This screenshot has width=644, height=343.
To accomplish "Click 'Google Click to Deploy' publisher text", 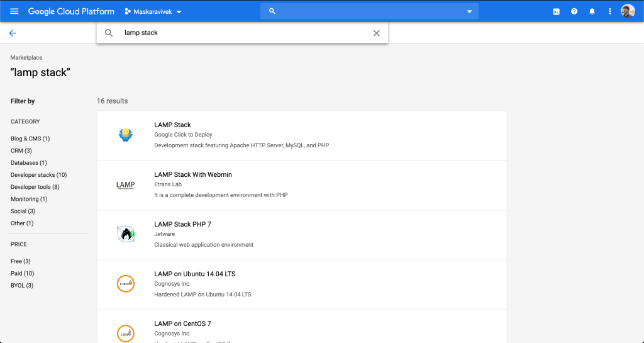I will 183,135.
